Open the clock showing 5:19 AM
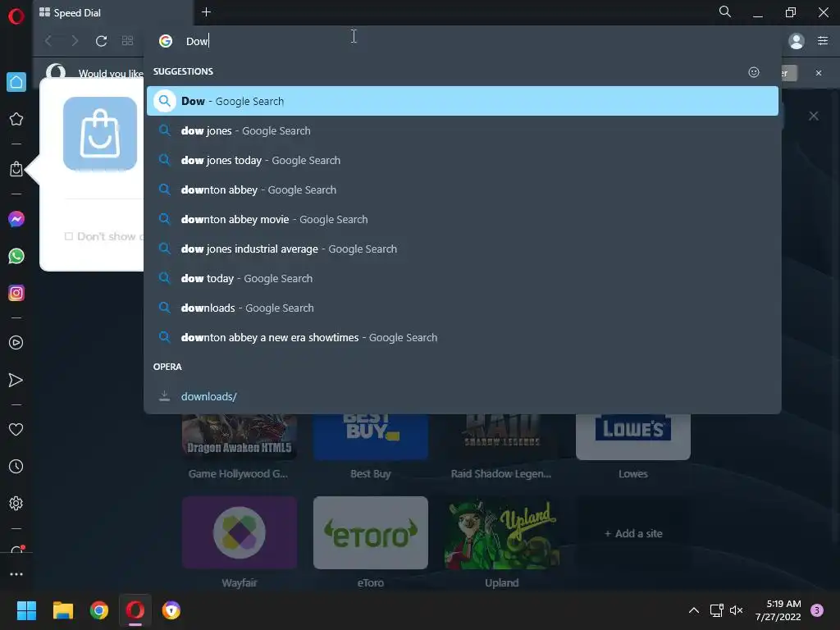 pos(778,610)
